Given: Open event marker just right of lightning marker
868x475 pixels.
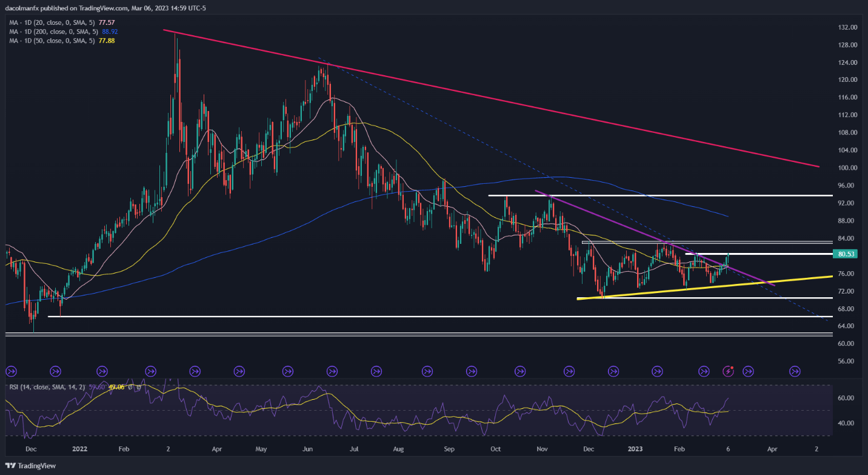Looking at the screenshot, I should click(748, 371).
